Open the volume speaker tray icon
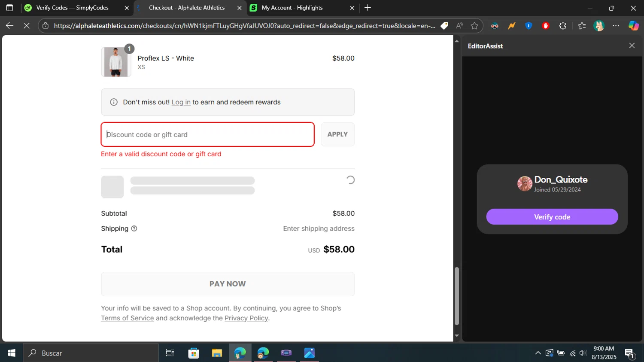 pos(583,353)
